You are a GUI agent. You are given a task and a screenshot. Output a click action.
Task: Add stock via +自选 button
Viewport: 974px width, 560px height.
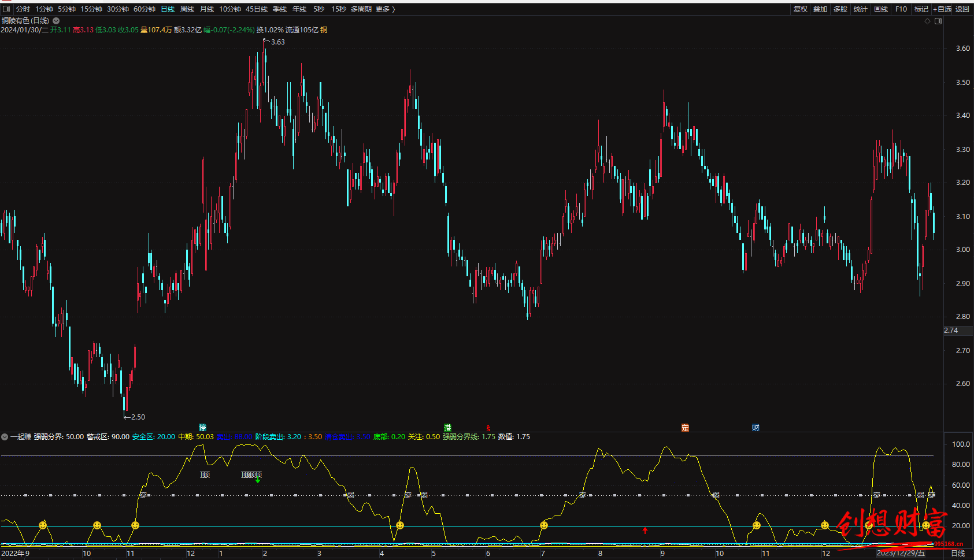point(942,9)
